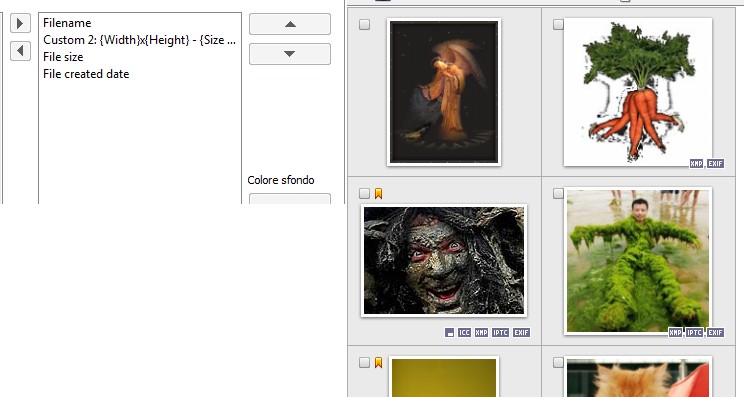This screenshot has width=744, height=397.
Task: Click orange bookmark flag on monster face image
Action: coord(378,194)
